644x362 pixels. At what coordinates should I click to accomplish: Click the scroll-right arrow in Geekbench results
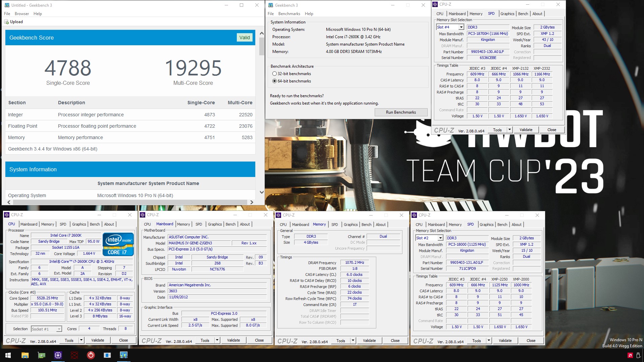click(x=252, y=202)
